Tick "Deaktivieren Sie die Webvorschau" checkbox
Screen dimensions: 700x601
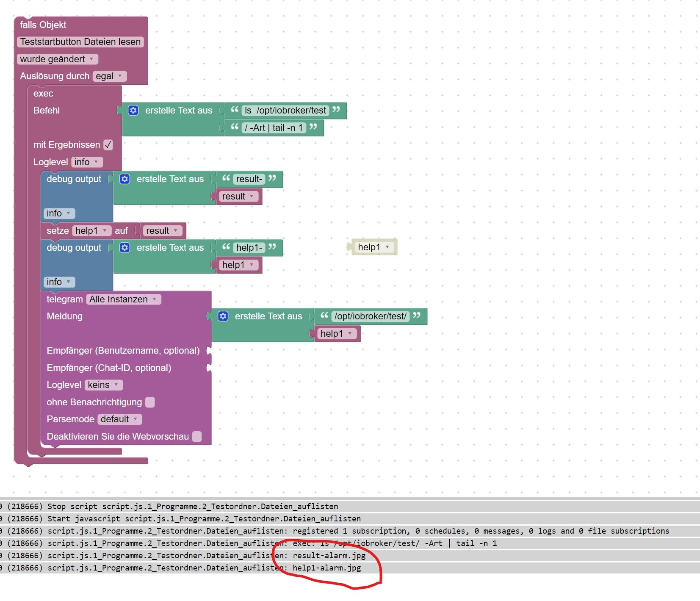pos(197,437)
